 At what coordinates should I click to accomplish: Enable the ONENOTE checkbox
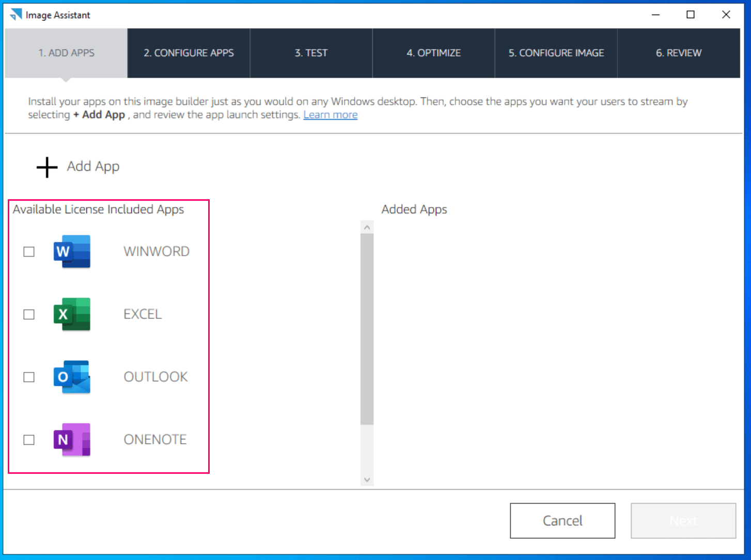[x=28, y=439]
